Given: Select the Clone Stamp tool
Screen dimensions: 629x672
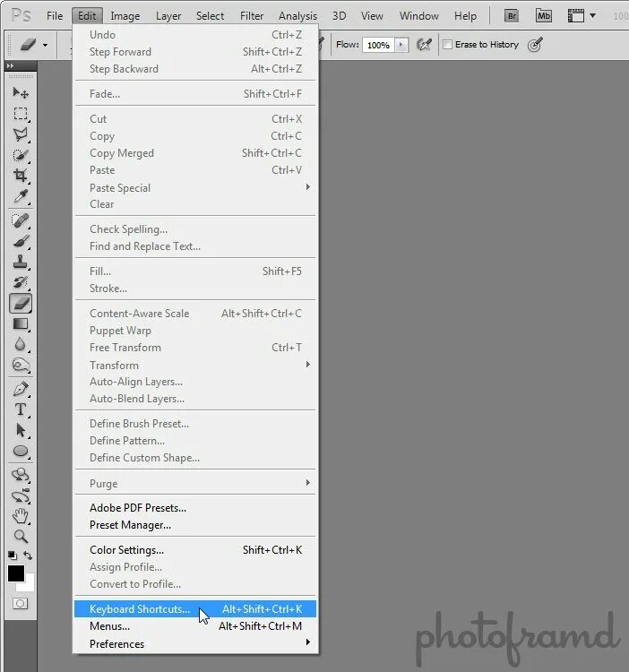Looking at the screenshot, I should point(20,262).
